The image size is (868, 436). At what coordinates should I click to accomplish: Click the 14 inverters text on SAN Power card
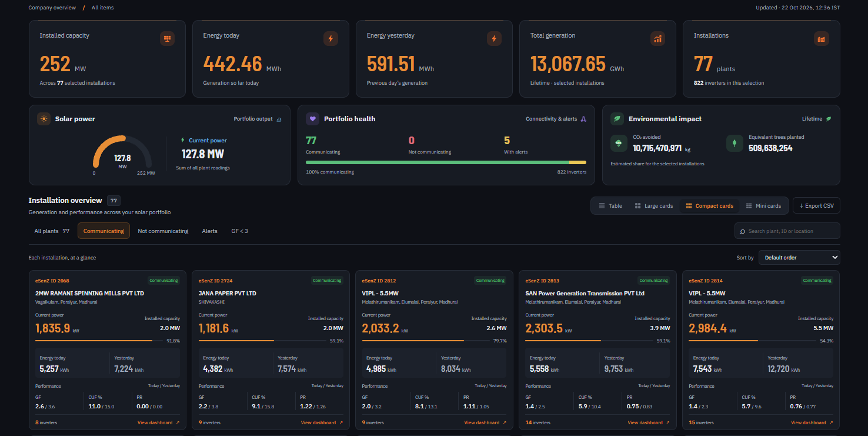tap(538, 422)
